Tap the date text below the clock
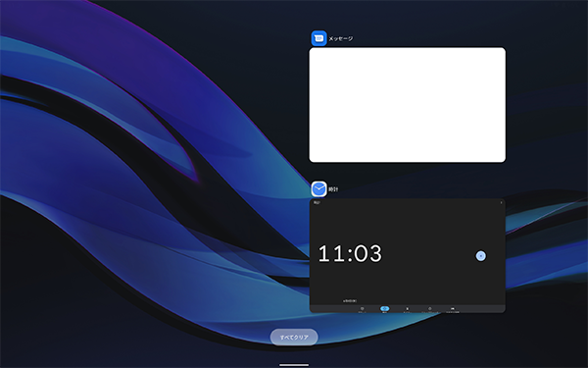Screen dimensions: 588x368 click(x=350, y=301)
